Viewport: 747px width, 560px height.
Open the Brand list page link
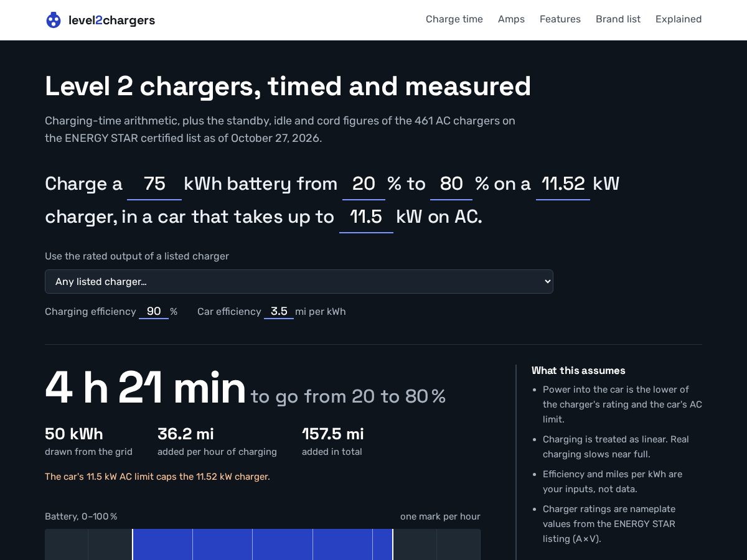pos(618,19)
